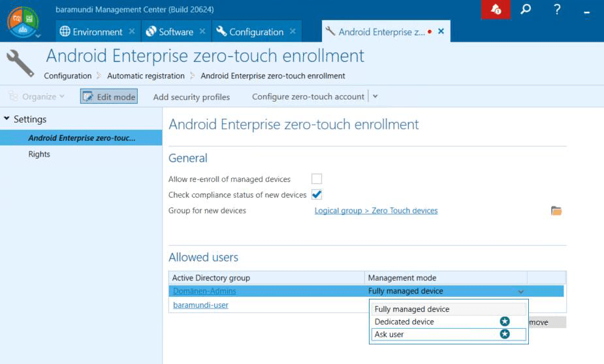Expand the toolbar overflow arrow

375,97
